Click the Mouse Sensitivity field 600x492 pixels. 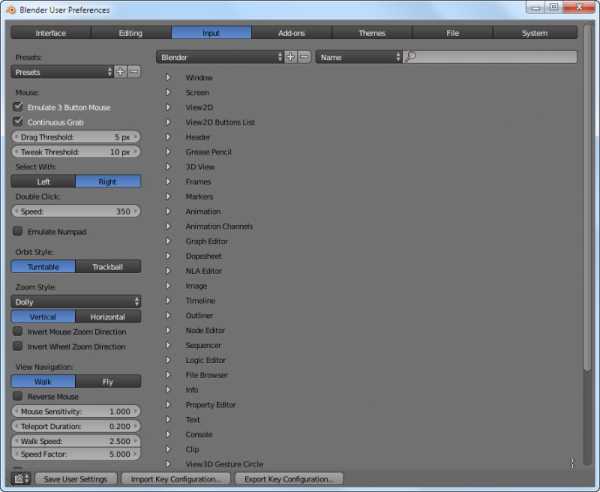pos(76,411)
